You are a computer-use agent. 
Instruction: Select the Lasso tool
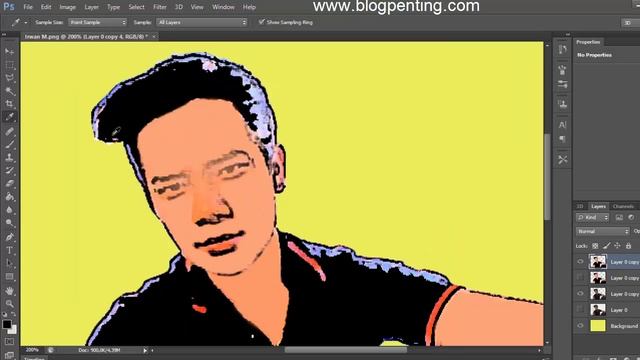pos(9,78)
